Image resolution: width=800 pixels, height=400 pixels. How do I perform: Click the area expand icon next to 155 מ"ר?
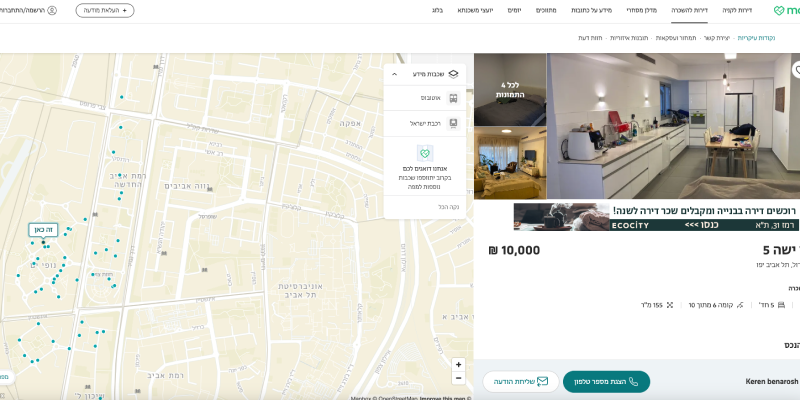point(670,305)
